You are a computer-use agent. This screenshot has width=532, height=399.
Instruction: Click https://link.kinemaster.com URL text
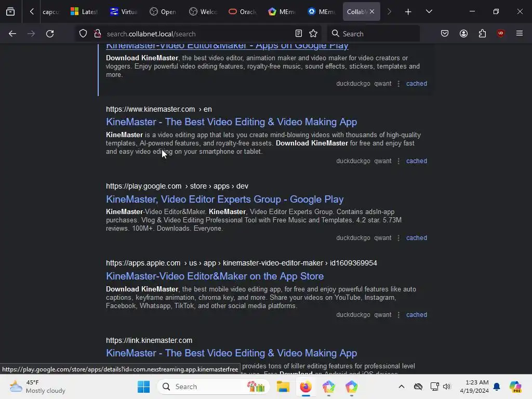149,340
